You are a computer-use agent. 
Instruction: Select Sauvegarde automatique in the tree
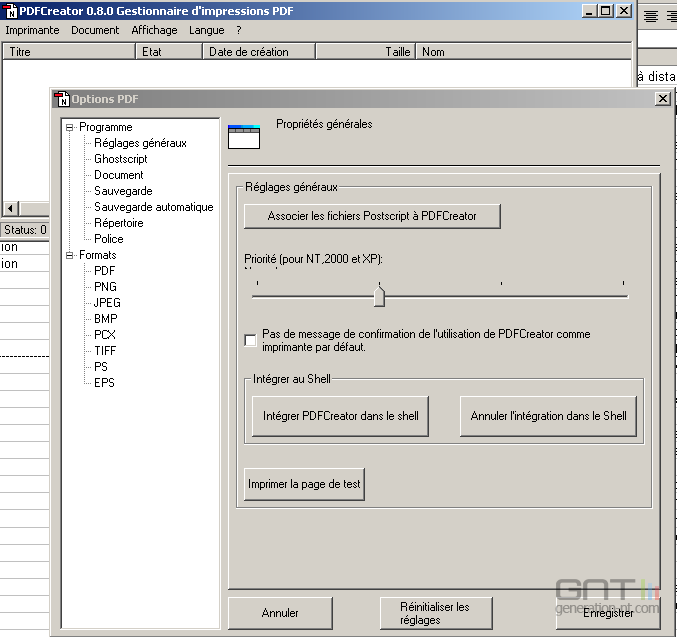coord(154,207)
